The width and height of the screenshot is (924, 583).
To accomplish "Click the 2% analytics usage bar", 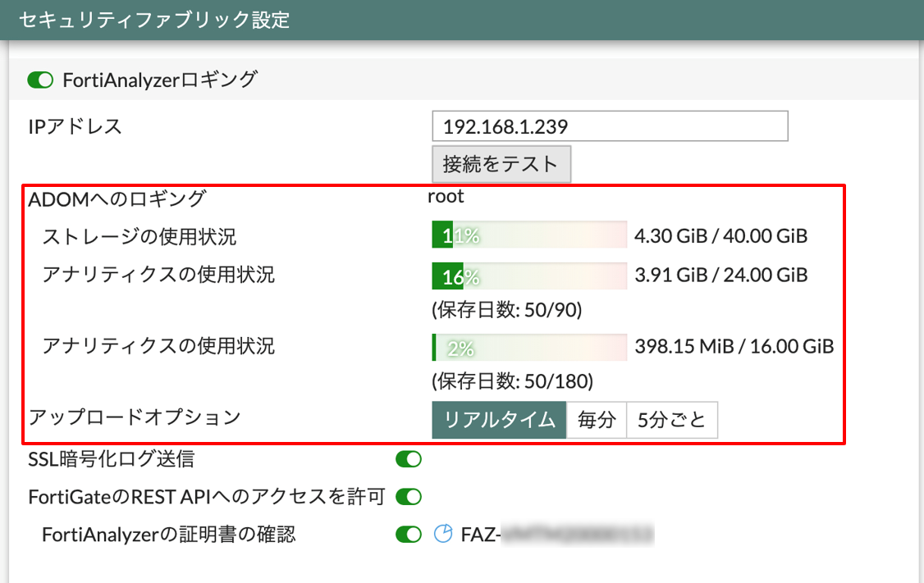I will coord(529,348).
